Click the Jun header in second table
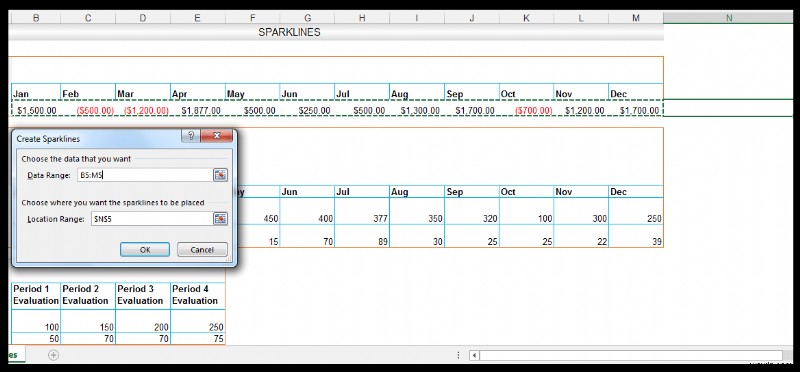The image size is (800, 372). click(x=307, y=192)
